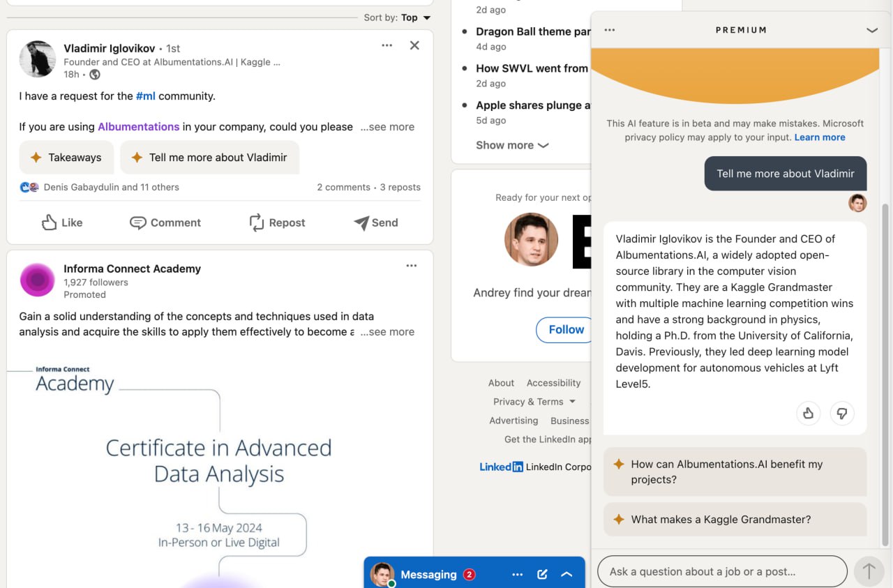Image resolution: width=893 pixels, height=588 pixels.
Task: Dismiss Vladimir Iglovikov's post
Action: (414, 45)
